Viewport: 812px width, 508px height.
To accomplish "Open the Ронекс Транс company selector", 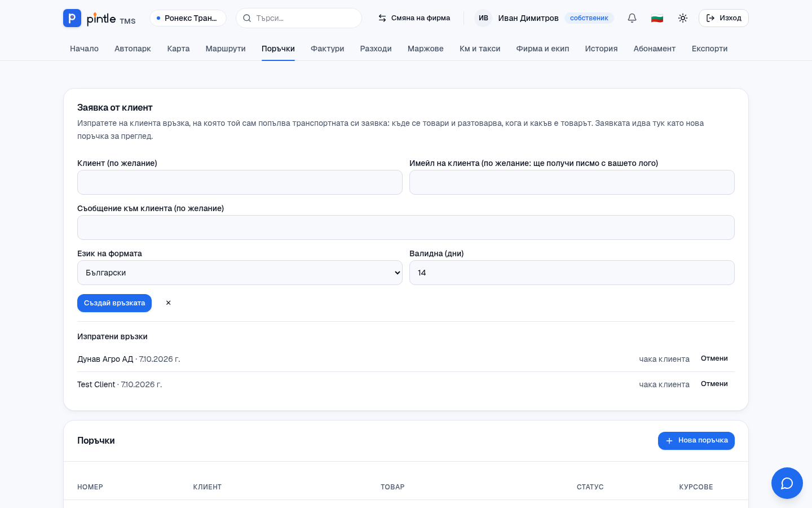I will pos(188,18).
